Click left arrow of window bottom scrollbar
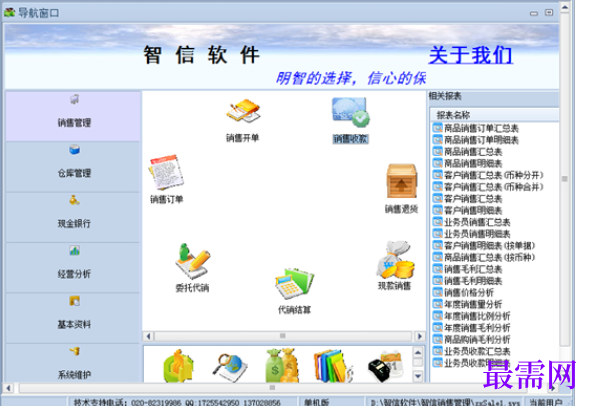The width and height of the screenshot is (595, 406). (8, 388)
